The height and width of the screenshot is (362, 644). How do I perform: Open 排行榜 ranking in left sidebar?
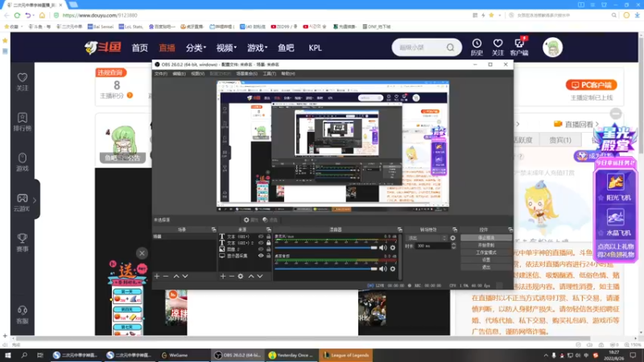click(x=23, y=122)
